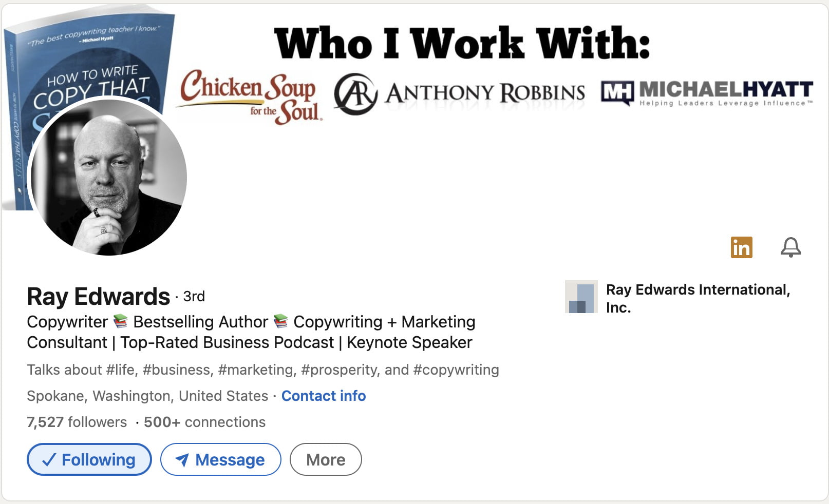Click the gold LinkedIn Premium badge icon
The width and height of the screenshot is (829, 504).
pyautogui.click(x=741, y=247)
